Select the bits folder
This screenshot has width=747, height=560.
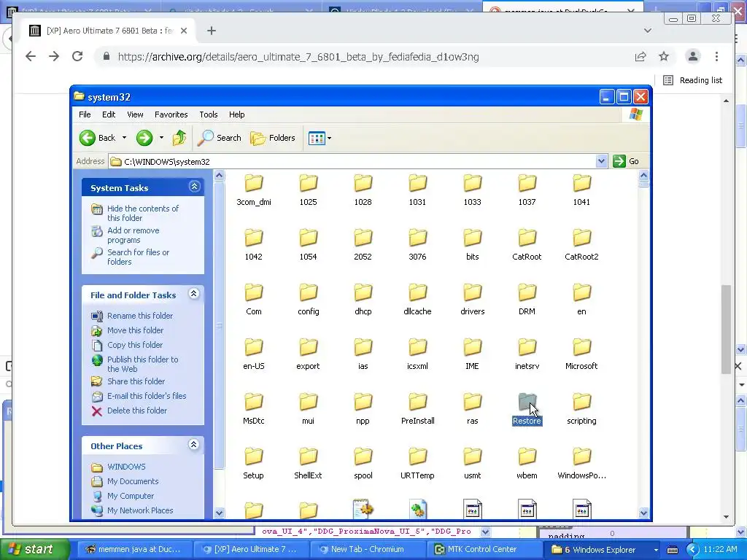tap(472, 244)
